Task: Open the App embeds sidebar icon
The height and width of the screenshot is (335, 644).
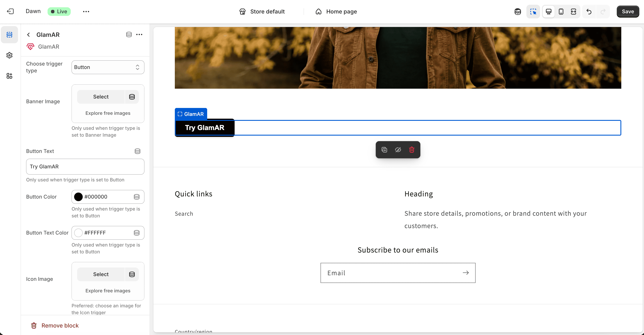Action: point(9,76)
